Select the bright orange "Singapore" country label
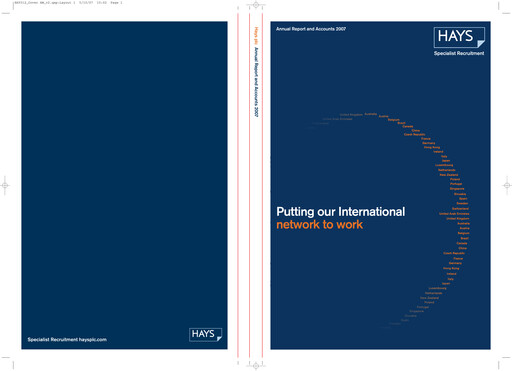This screenshot has height=371, width=512. 457,189
